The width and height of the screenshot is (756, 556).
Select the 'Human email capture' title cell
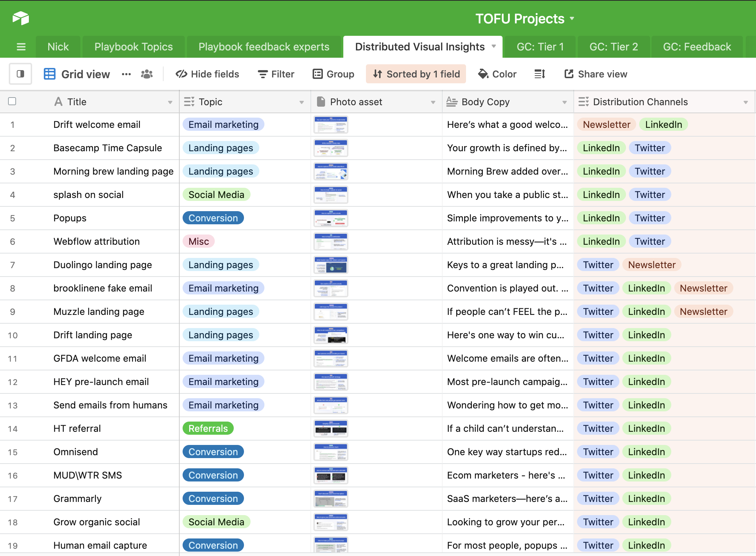(100, 545)
